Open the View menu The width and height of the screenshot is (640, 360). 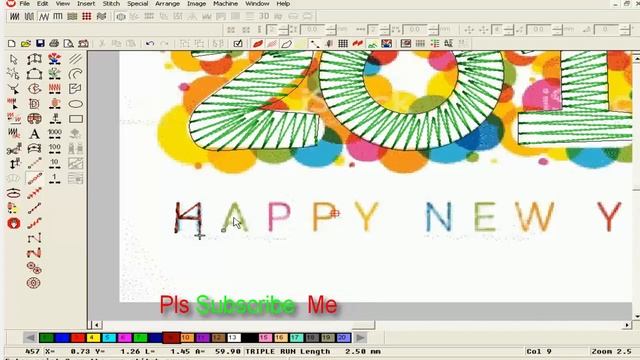62,4
